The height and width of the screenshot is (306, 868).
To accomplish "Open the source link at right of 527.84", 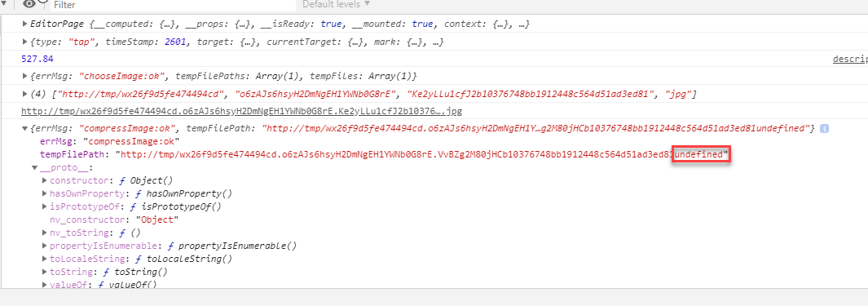I will (850, 59).
